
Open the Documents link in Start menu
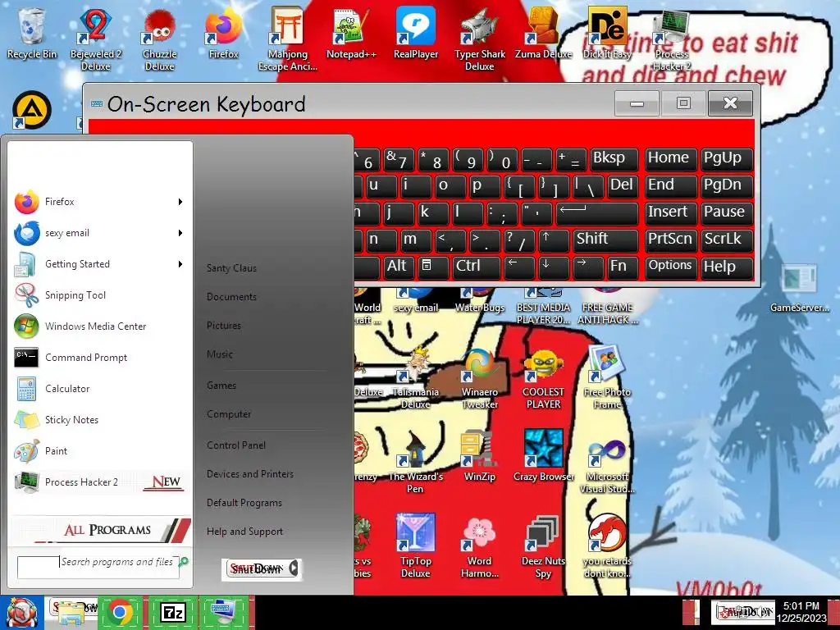pos(231,297)
